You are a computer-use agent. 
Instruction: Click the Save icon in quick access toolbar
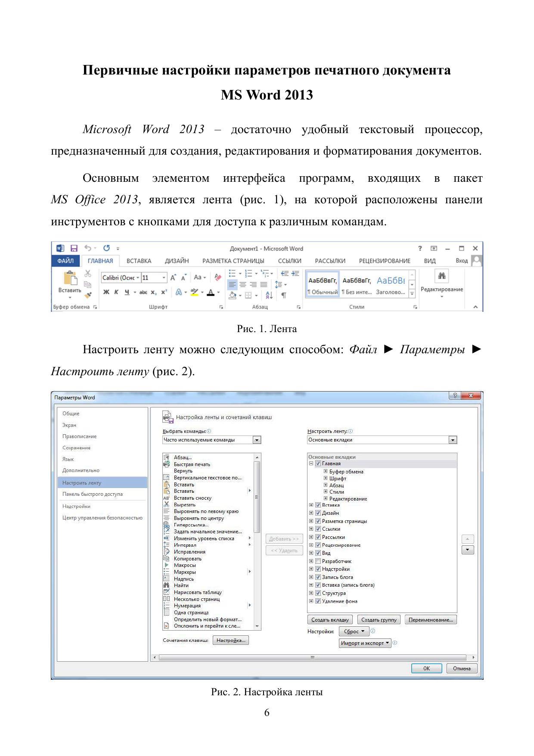tap(74, 248)
